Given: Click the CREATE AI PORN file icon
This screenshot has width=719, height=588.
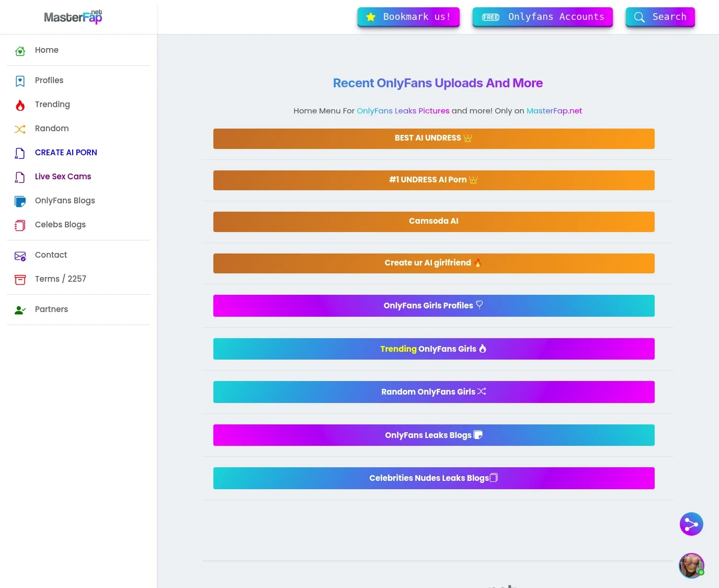Looking at the screenshot, I should click(20, 153).
